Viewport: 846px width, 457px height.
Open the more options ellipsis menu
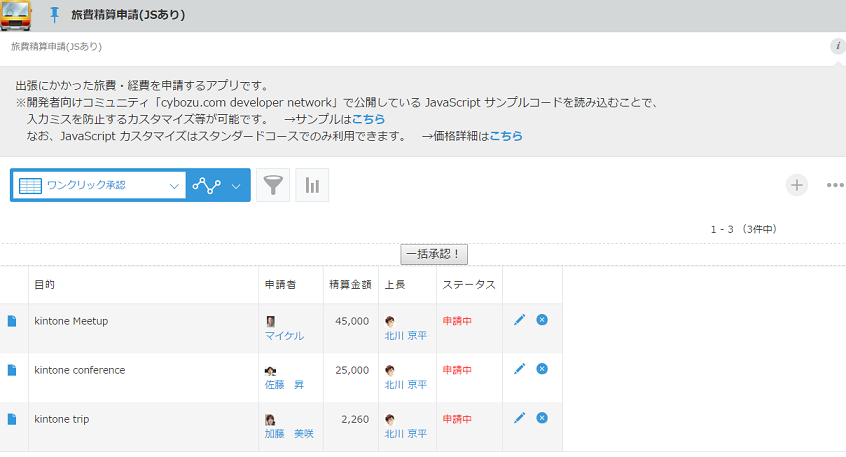coord(835,185)
